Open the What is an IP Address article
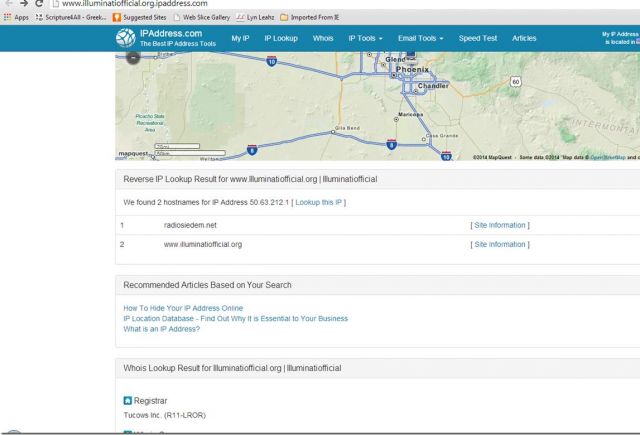 [x=162, y=329]
